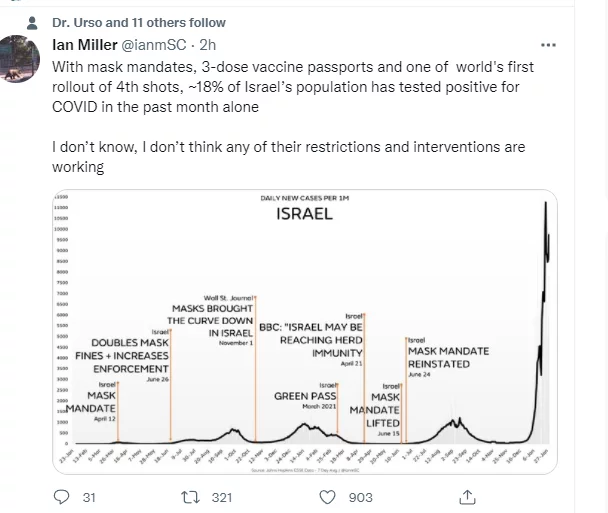Click the person icon beside 'Dr. Urso'

coord(34,23)
